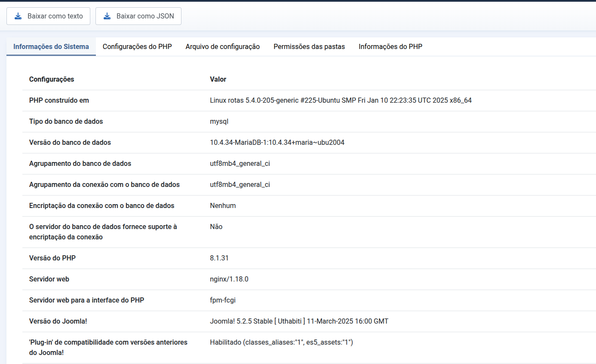Select utf8mb4_general_ci in Agrupamento do banco de dados row
Viewport: 596px width, 364px height.
click(x=240, y=164)
